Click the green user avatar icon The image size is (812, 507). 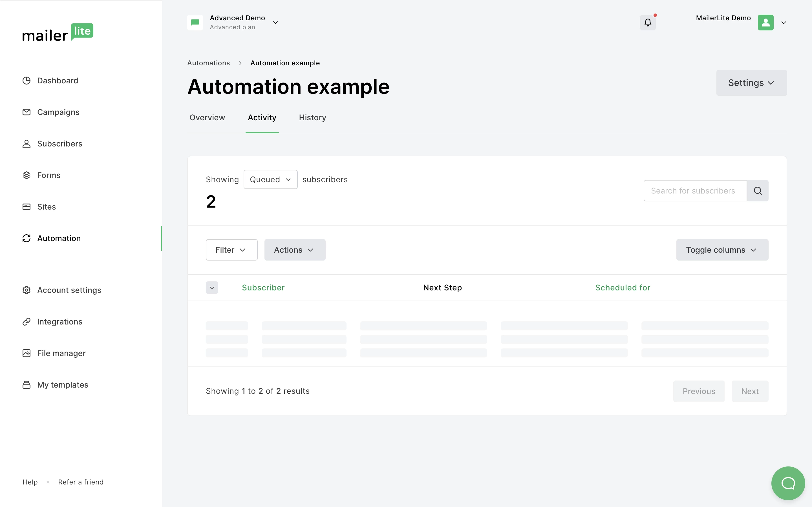pyautogui.click(x=765, y=23)
